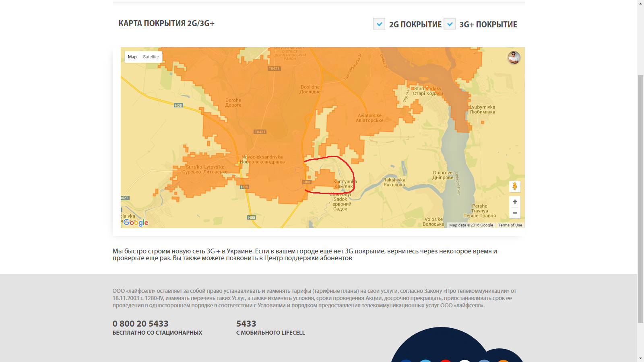The width and height of the screenshot is (644, 362).
Task: Click the Stari Kodaky label on map
Action: (x=428, y=91)
